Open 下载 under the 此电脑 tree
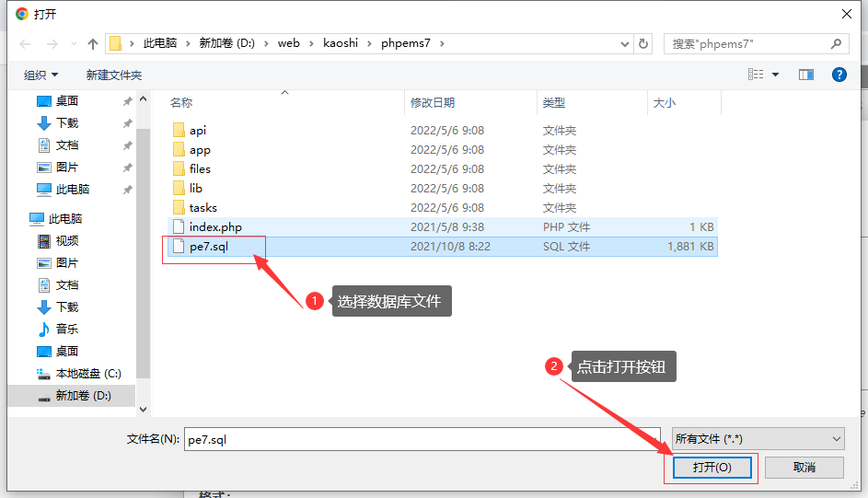 click(x=67, y=307)
